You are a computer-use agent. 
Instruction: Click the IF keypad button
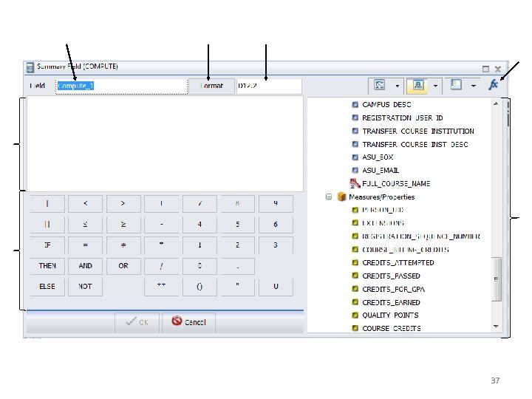coord(47,245)
